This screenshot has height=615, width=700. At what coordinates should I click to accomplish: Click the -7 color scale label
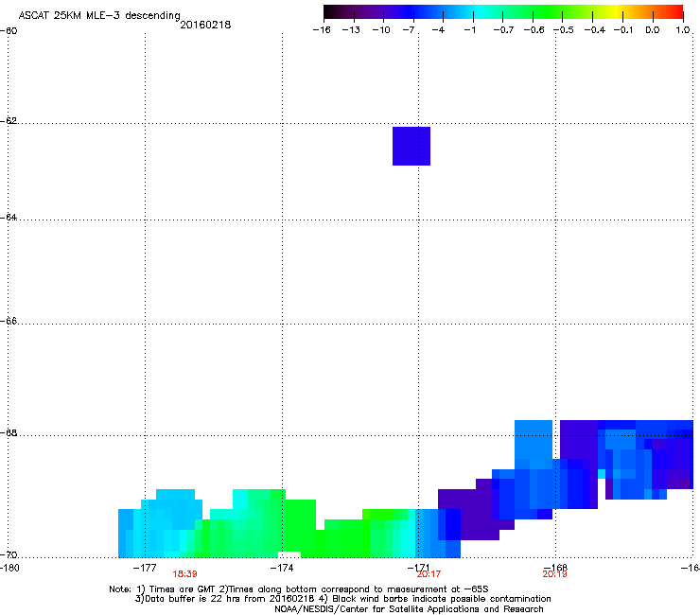tap(409, 30)
